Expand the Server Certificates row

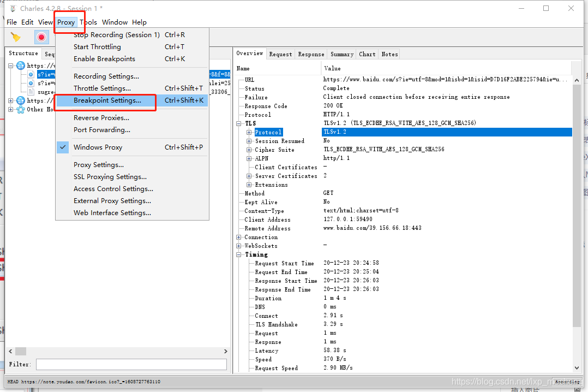[249, 176]
